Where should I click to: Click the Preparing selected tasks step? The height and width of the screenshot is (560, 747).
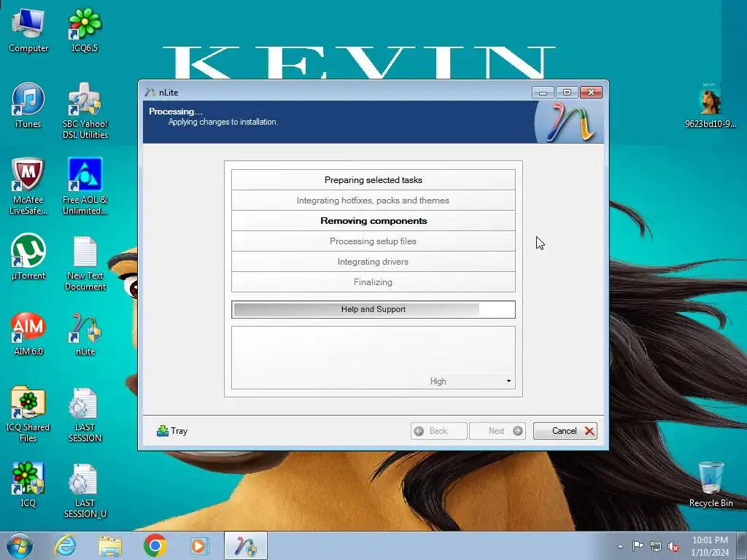click(x=373, y=180)
